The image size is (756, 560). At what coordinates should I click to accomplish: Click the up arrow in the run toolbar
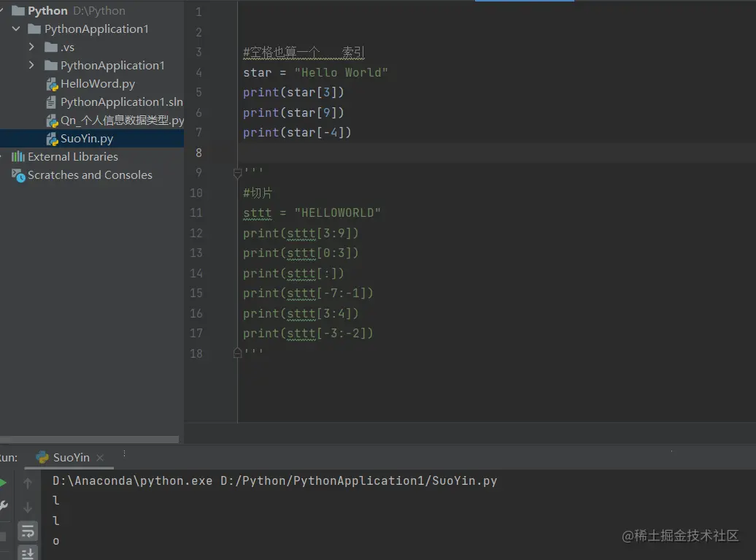click(28, 483)
